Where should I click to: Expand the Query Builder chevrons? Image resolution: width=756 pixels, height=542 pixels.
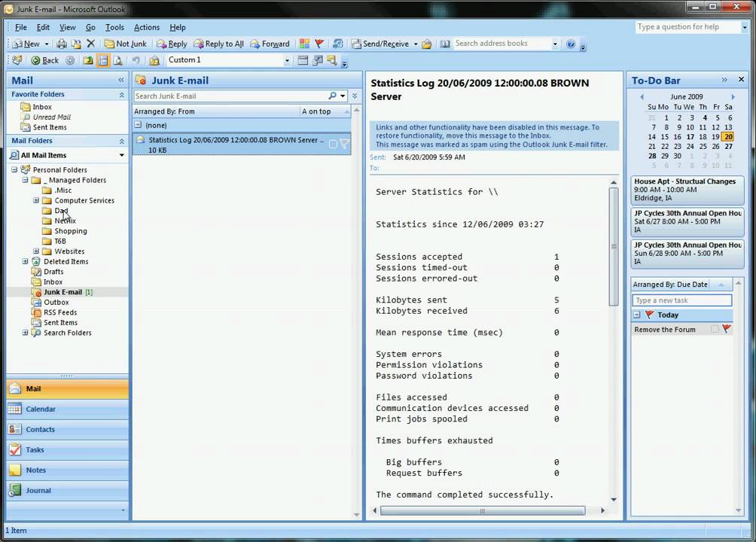pos(355,96)
